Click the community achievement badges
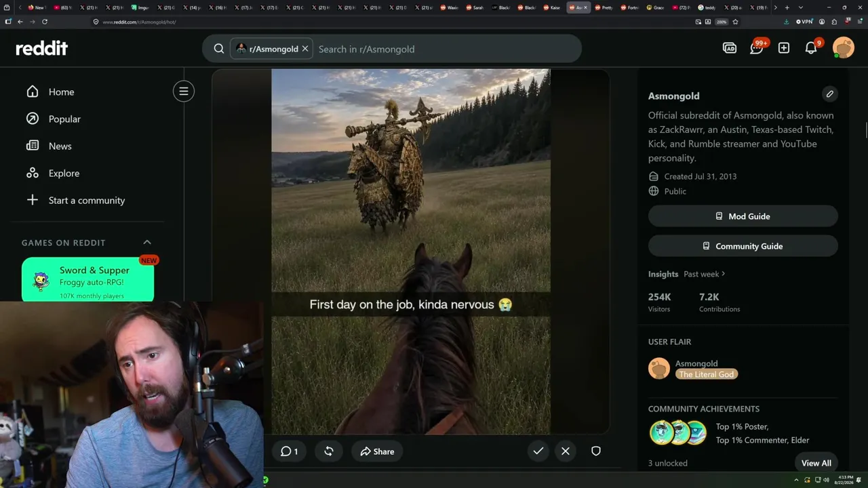 click(679, 433)
